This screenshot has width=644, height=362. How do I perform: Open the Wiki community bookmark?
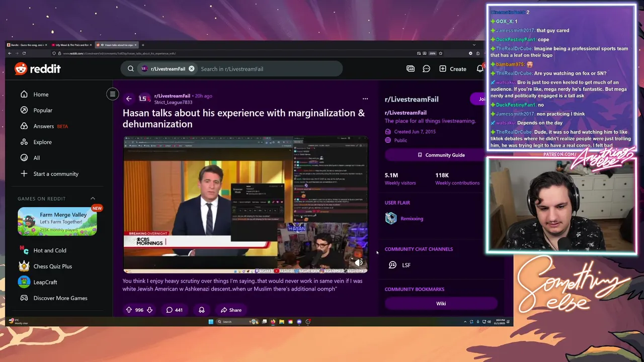(x=441, y=303)
